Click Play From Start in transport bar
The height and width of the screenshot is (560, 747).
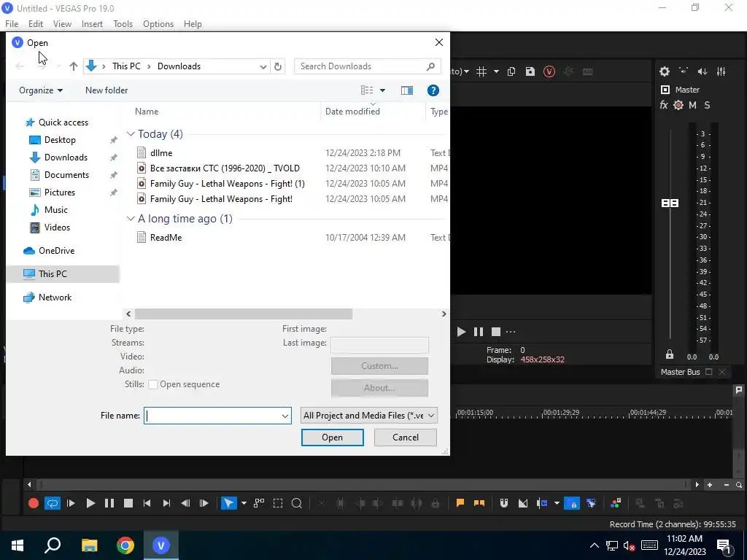pyautogui.click(x=71, y=503)
